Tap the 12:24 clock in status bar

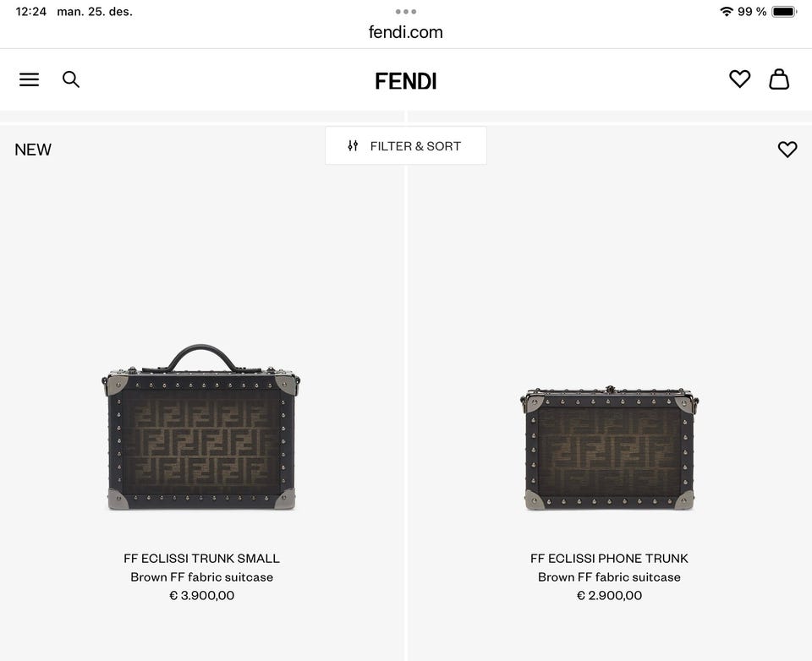(31, 12)
